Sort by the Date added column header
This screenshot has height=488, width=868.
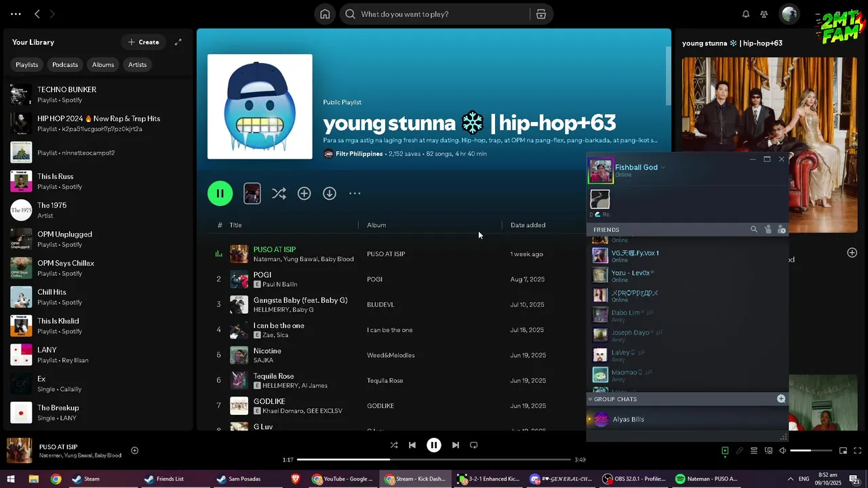click(528, 225)
